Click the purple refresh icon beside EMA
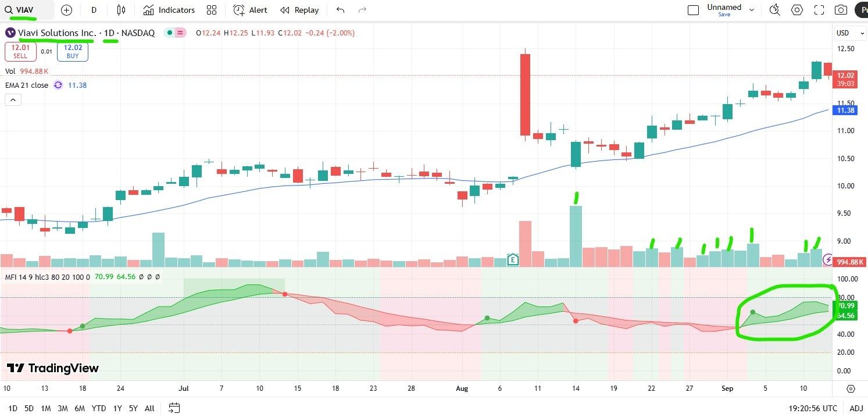This screenshot has height=417, width=868. pyautogui.click(x=58, y=85)
